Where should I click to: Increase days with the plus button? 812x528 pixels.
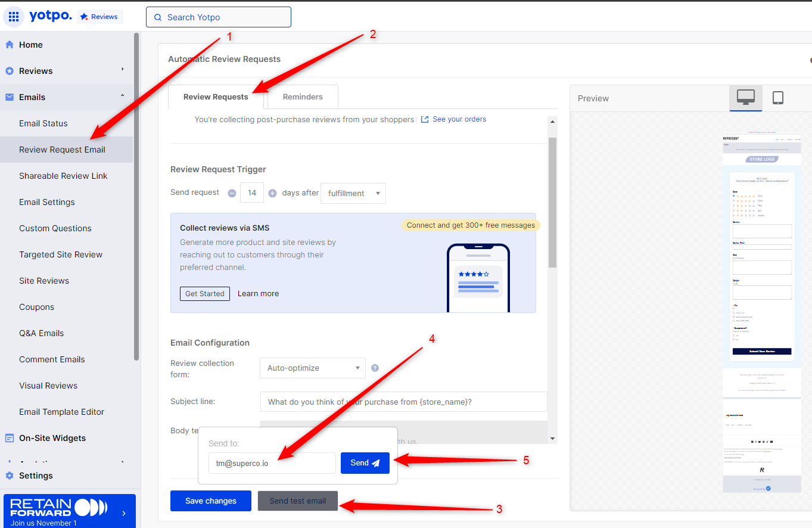coord(272,193)
